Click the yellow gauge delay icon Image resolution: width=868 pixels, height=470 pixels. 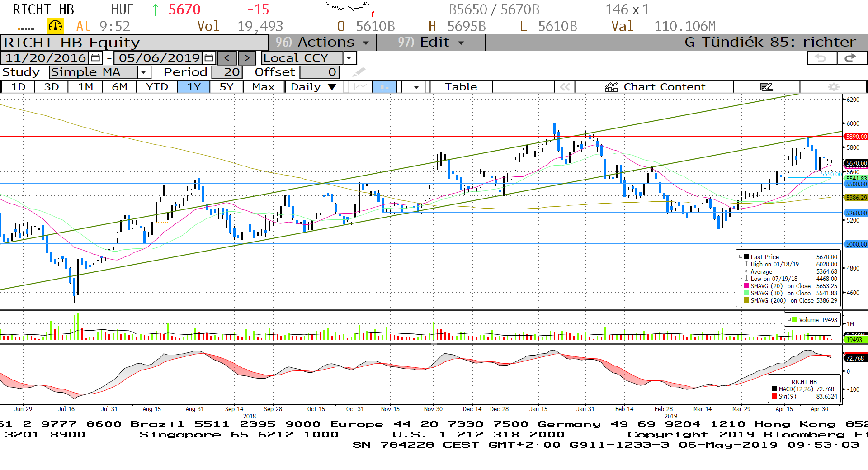pos(56,26)
